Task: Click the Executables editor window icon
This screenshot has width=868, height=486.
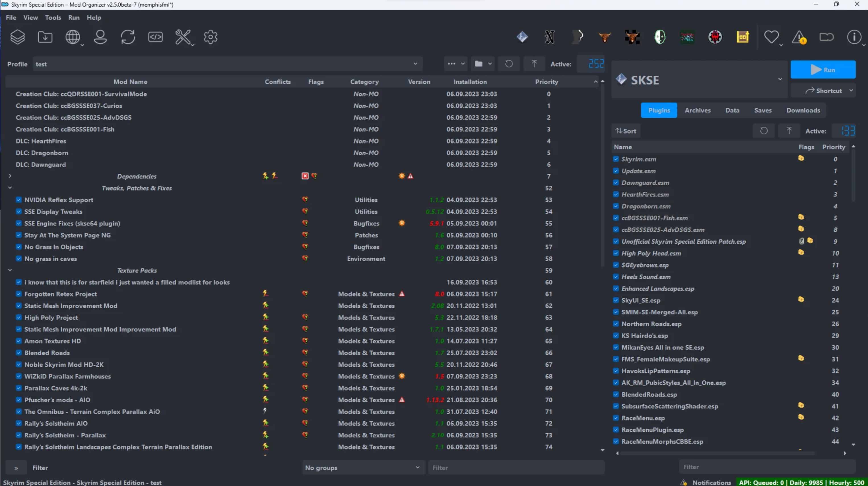Action: (x=155, y=37)
